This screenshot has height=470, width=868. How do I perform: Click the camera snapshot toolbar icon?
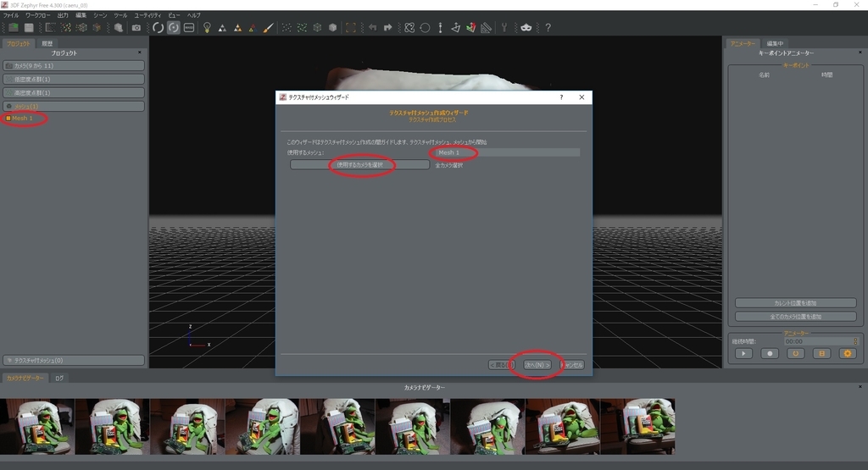[136, 27]
